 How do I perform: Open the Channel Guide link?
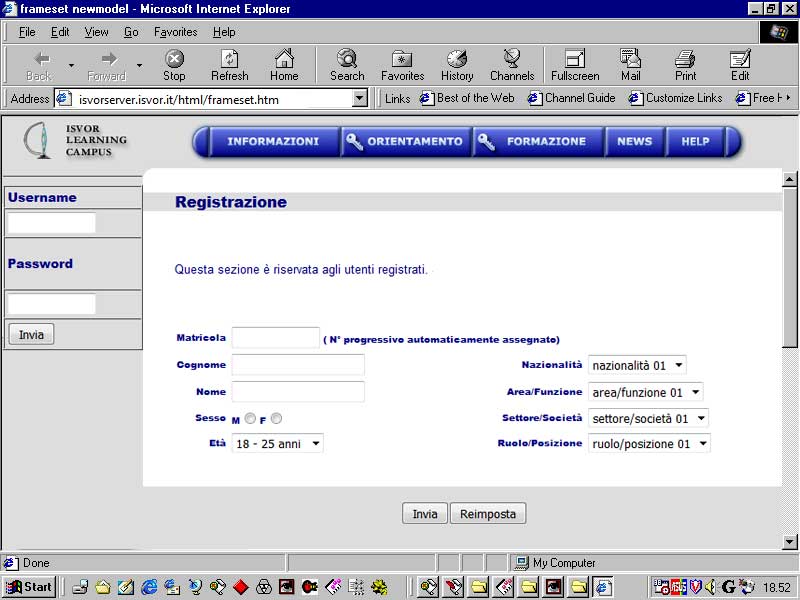pyautogui.click(x=571, y=98)
